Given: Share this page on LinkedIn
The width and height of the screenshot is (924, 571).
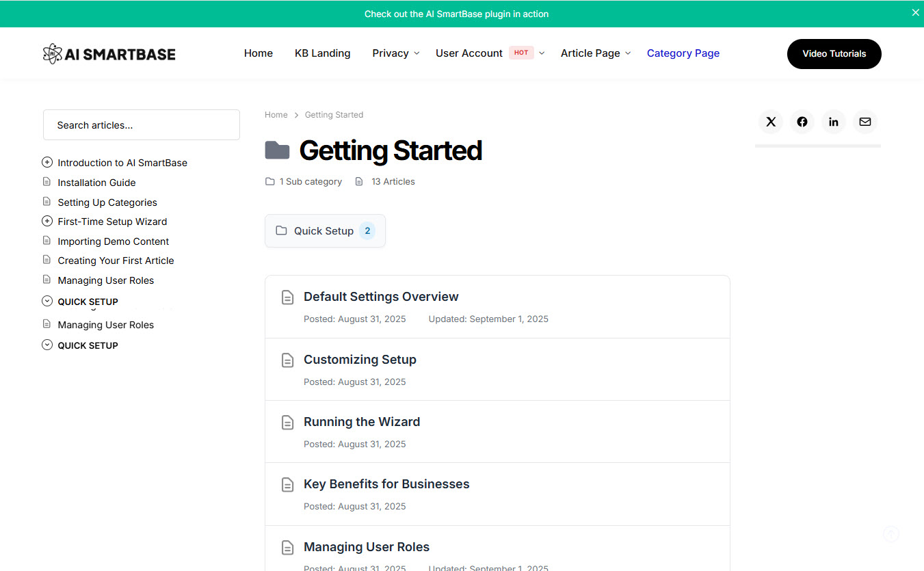Looking at the screenshot, I should pos(834,122).
